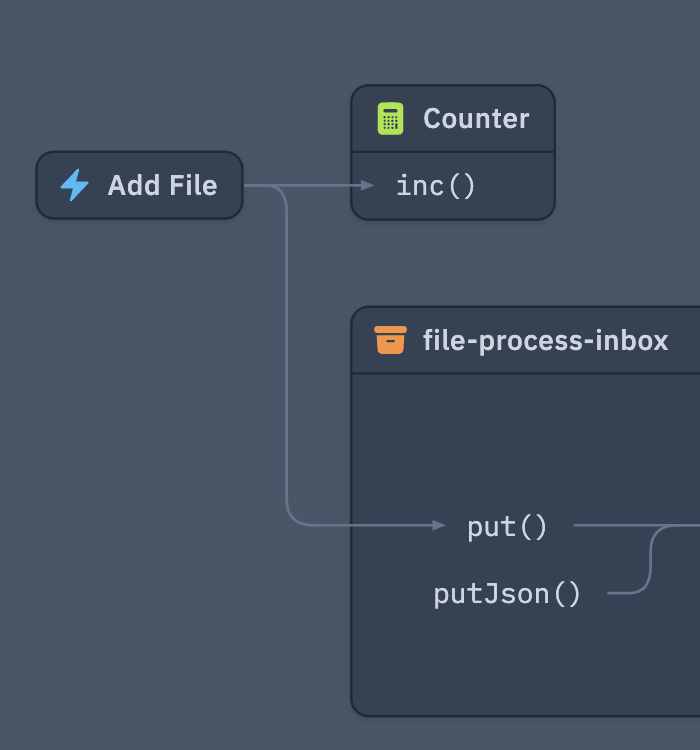Click the right edge of the Add File node
Viewport: 700px width, 750px height.
pyautogui.click(x=242, y=185)
